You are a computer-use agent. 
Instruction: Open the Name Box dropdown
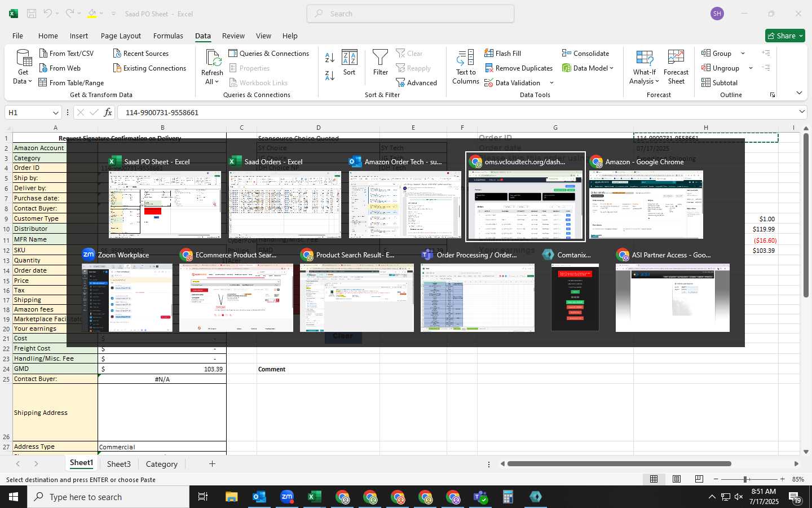pyautogui.click(x=55, y=112)
